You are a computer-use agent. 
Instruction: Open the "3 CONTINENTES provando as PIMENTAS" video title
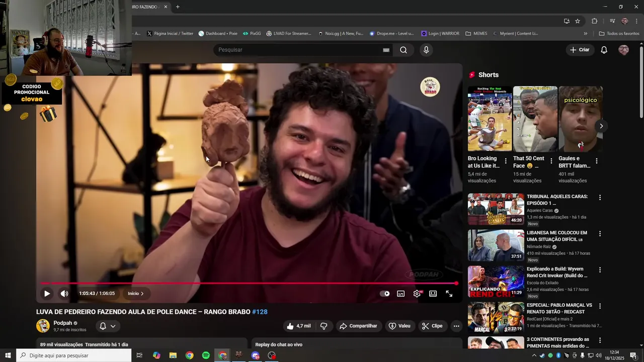(558, 342)
